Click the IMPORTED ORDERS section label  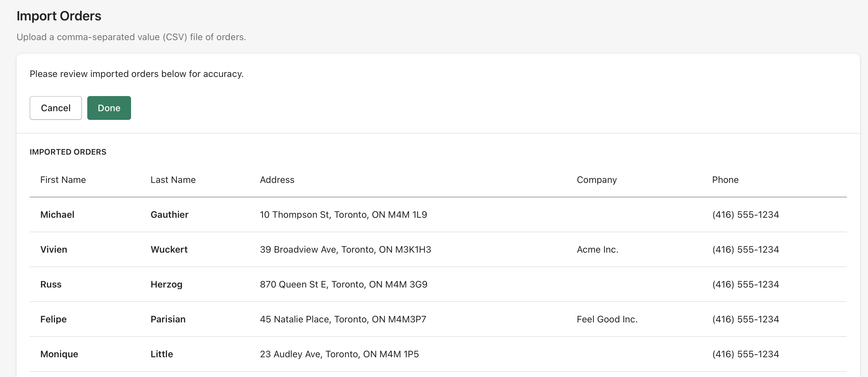pos(68,152)
